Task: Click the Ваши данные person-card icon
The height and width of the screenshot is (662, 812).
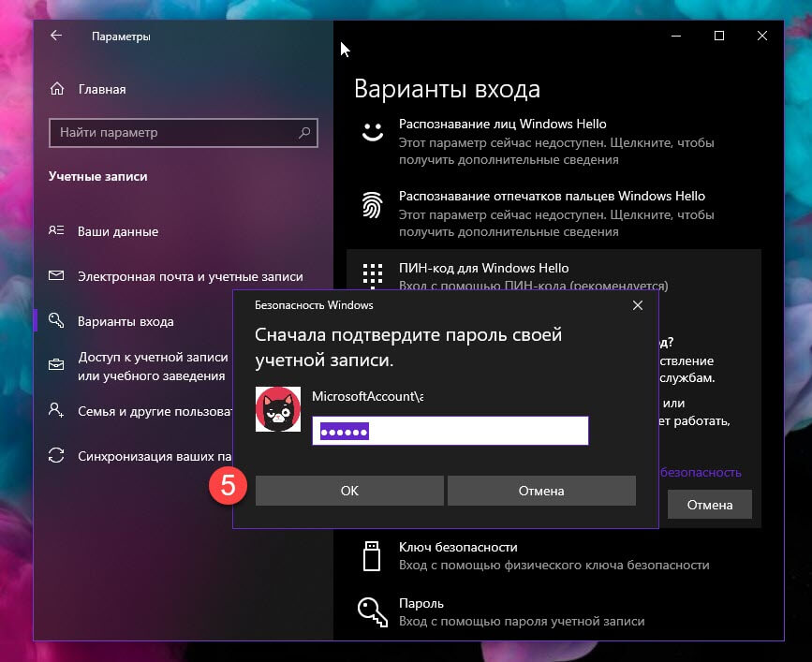Action: [x=56, y=230]
